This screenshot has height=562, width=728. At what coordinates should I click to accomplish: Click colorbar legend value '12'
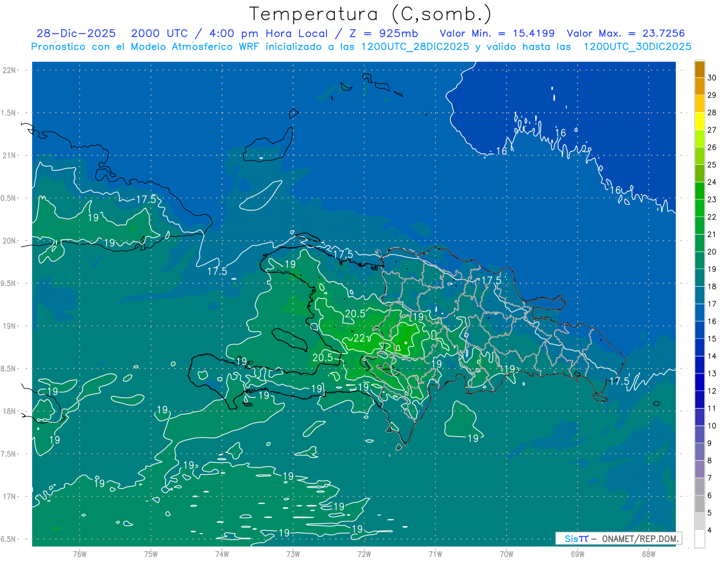tap(712, 391)
